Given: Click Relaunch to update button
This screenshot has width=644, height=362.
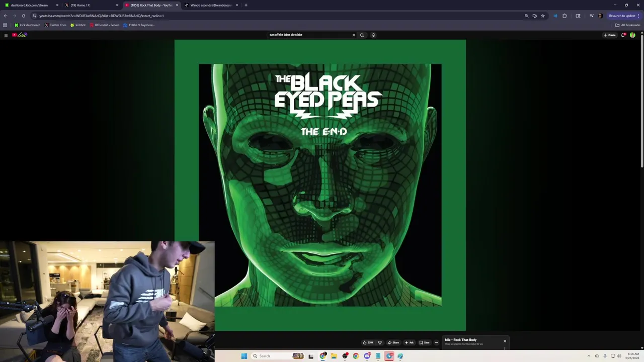Looking at the screenshot, I should coord(624,16).
